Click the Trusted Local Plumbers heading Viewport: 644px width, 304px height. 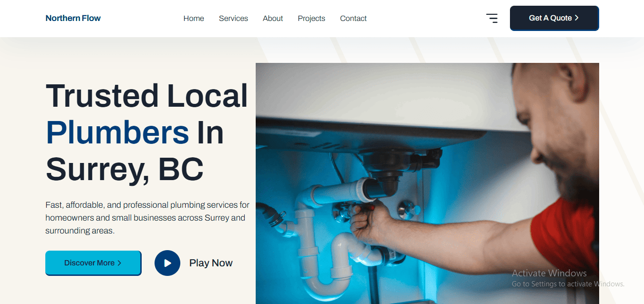(147, 132)
